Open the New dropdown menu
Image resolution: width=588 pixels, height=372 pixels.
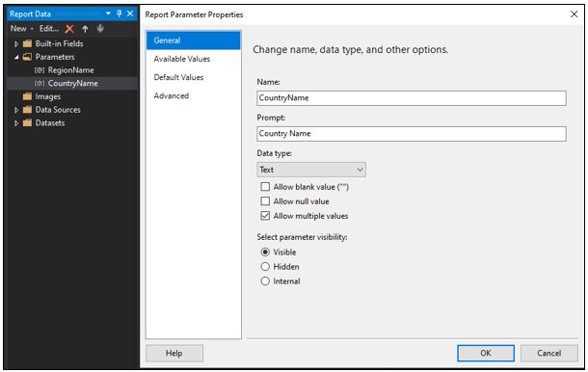pyautogui.click(x=22, y=29)
